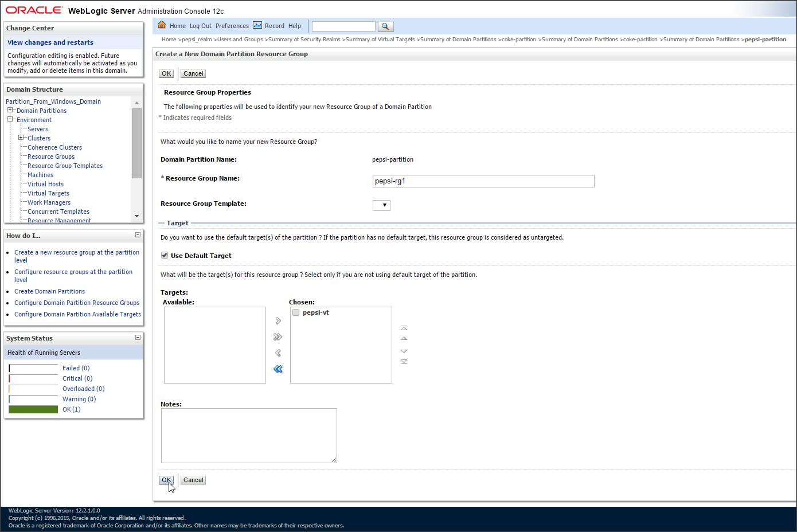Expand the Domain Partitions tree node

click(x=10, y=110)
